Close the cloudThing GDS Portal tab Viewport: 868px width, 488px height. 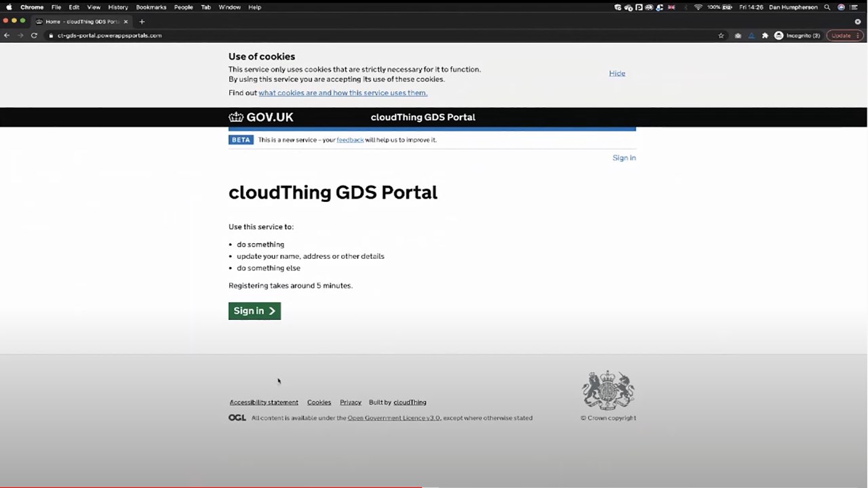[x=125, y=22]
